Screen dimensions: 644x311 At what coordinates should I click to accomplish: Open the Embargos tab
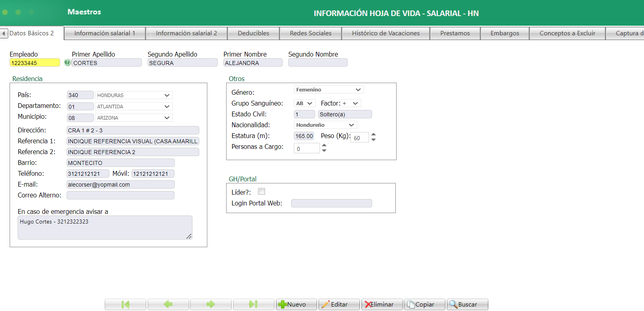(505, 33)
